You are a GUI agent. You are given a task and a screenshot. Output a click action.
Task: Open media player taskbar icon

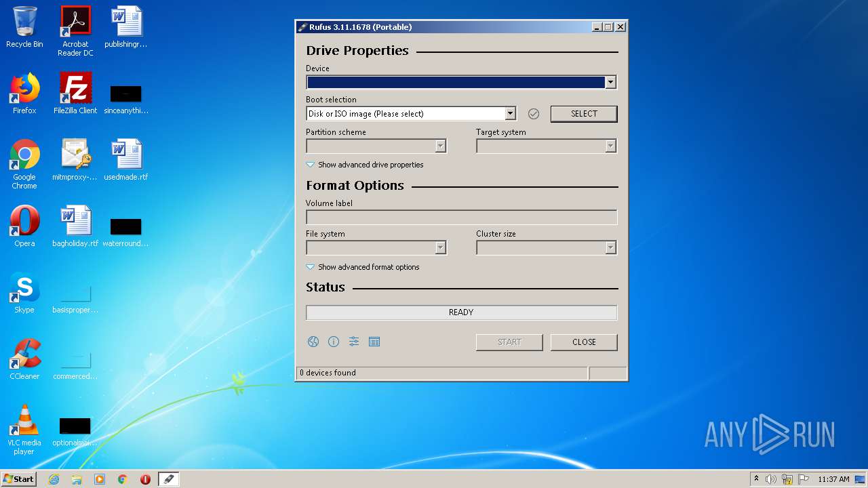[x=100, y=479]
